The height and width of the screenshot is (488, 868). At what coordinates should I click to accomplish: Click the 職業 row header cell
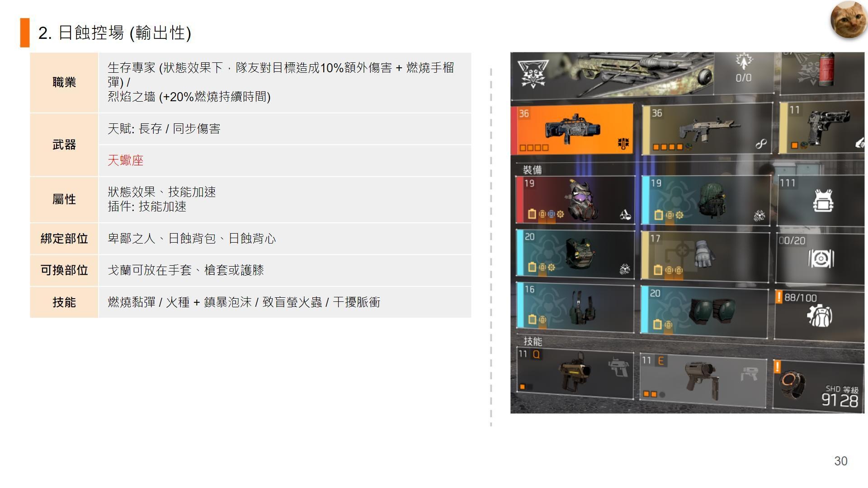click(64, 83)
